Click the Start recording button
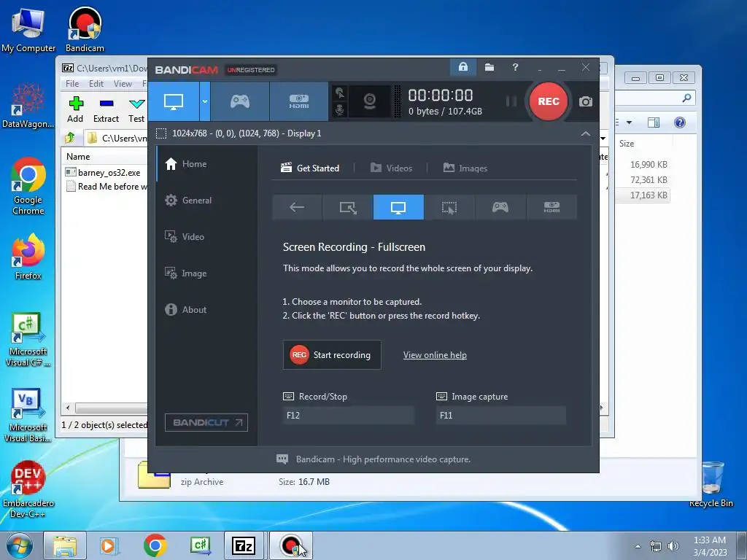 [332, 355]
